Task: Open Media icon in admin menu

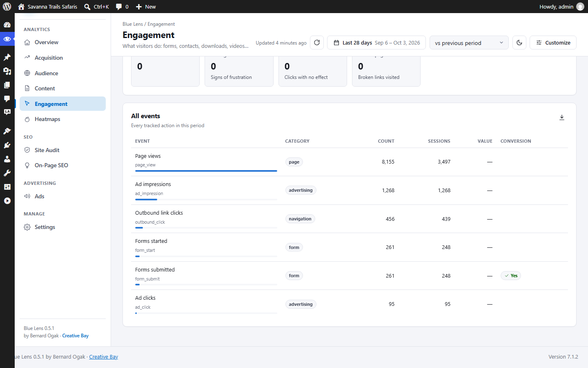Action: 7,71
